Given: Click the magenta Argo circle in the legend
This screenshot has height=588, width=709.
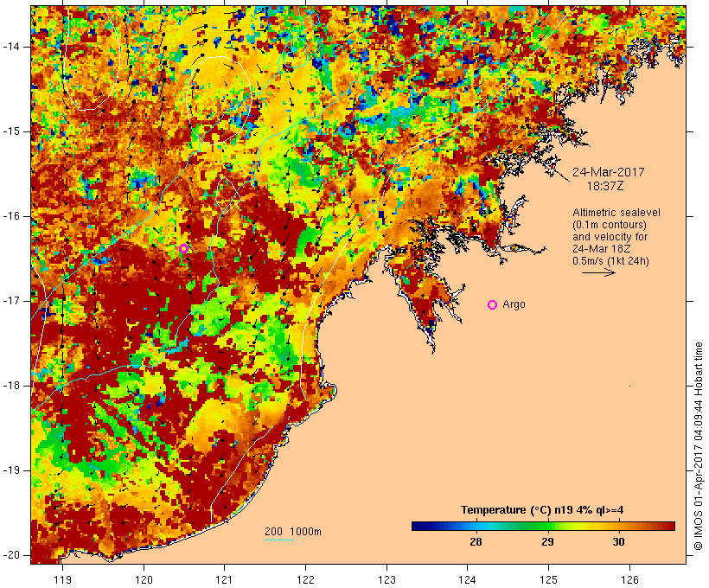Looking at the screenshot, I should (x=493, y=305).
